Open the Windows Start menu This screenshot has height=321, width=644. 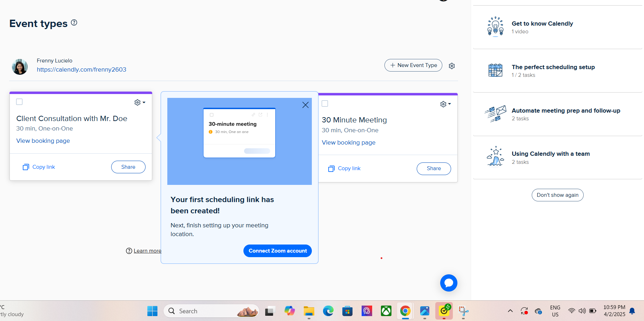(152, 311)
